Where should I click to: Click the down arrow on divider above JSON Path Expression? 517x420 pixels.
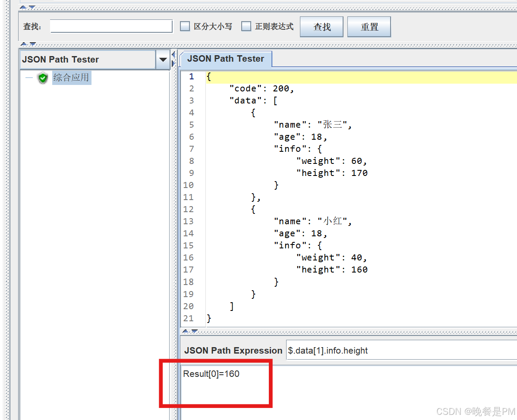coord(195,331)
